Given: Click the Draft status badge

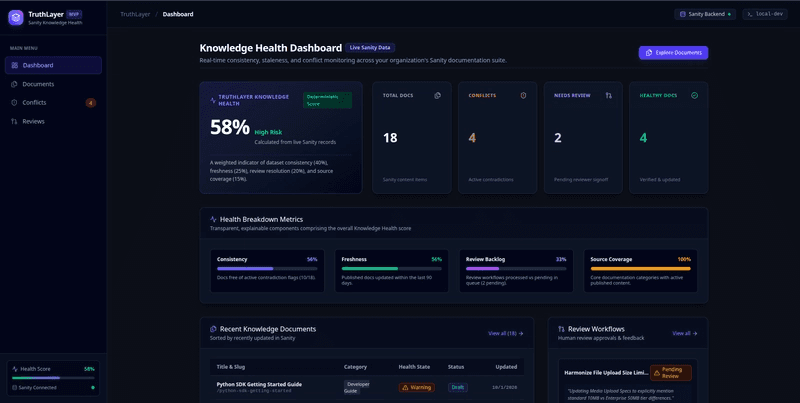Looking at the screenshot, I should point(458,387).
